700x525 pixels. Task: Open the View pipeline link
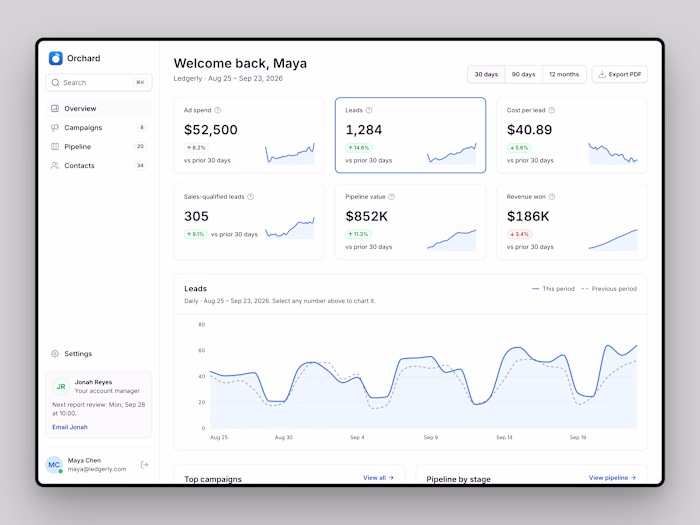click(612, 478)
